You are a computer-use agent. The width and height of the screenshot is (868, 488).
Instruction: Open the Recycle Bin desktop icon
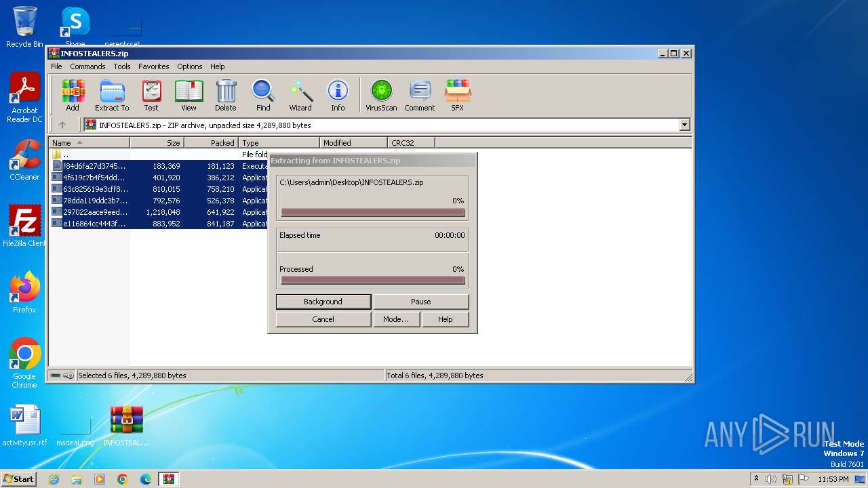24,27
